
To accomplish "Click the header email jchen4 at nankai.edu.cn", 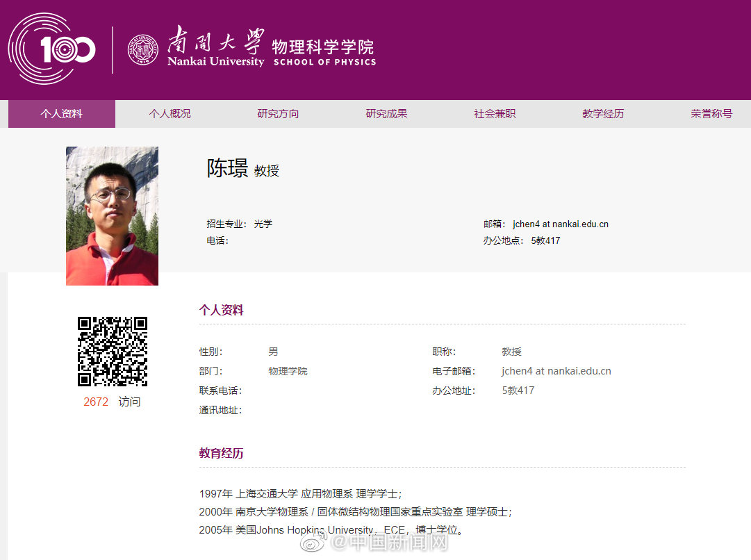I will click(561, 224).
